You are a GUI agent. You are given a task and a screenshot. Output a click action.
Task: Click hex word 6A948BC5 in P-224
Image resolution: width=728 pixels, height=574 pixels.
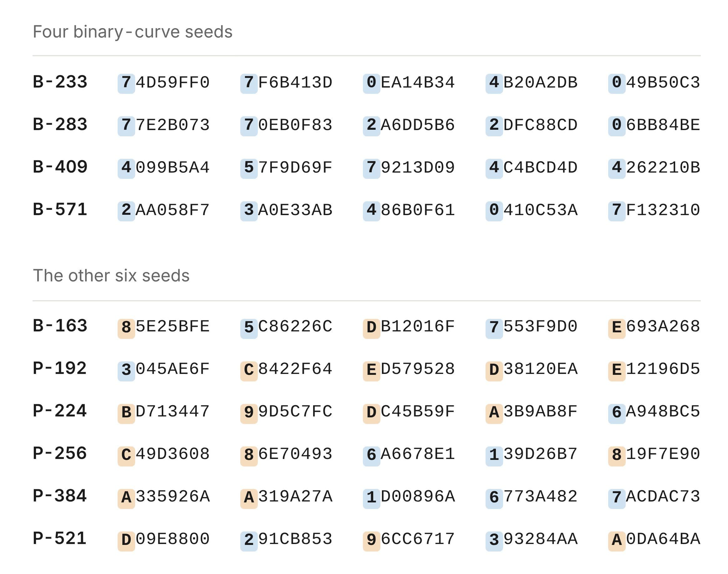[x=654, y=412]
